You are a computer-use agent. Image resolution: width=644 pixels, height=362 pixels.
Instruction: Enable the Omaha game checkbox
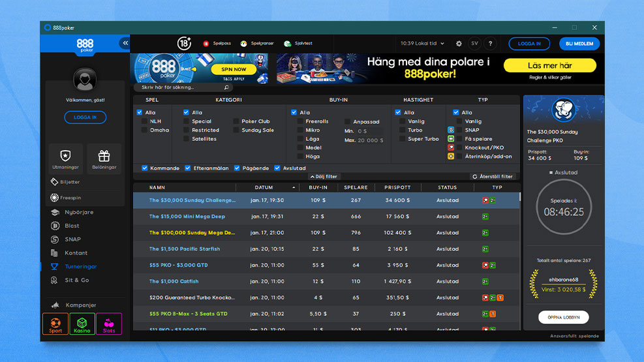coord(145,130)
